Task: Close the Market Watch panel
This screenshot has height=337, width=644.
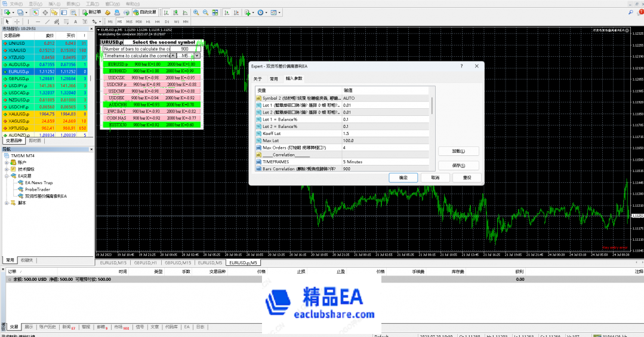Action: pyautogui.click(x=92, y=29)
